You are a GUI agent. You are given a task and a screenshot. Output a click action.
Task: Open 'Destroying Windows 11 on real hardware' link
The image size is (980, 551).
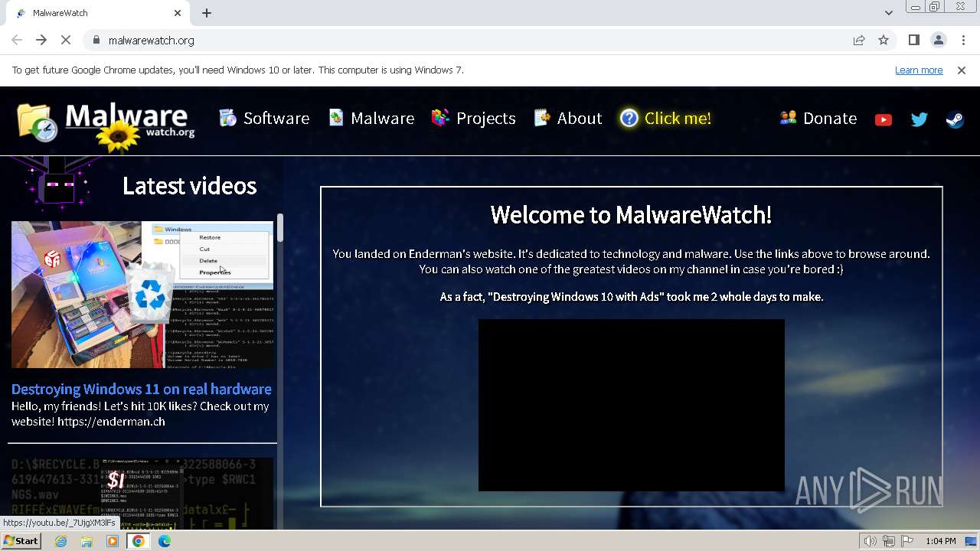click(142, 389)
